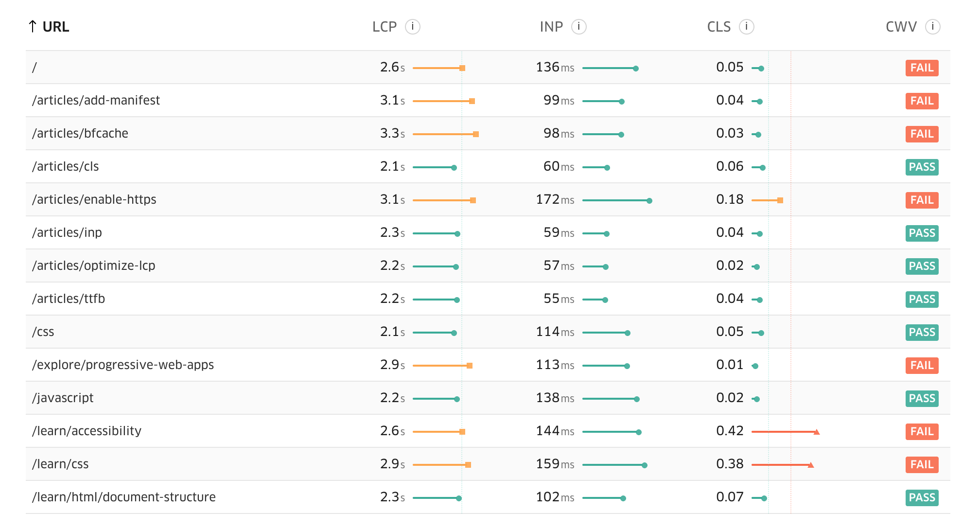Click the INP info icon

pyautogui.click(x=578, y=27)
